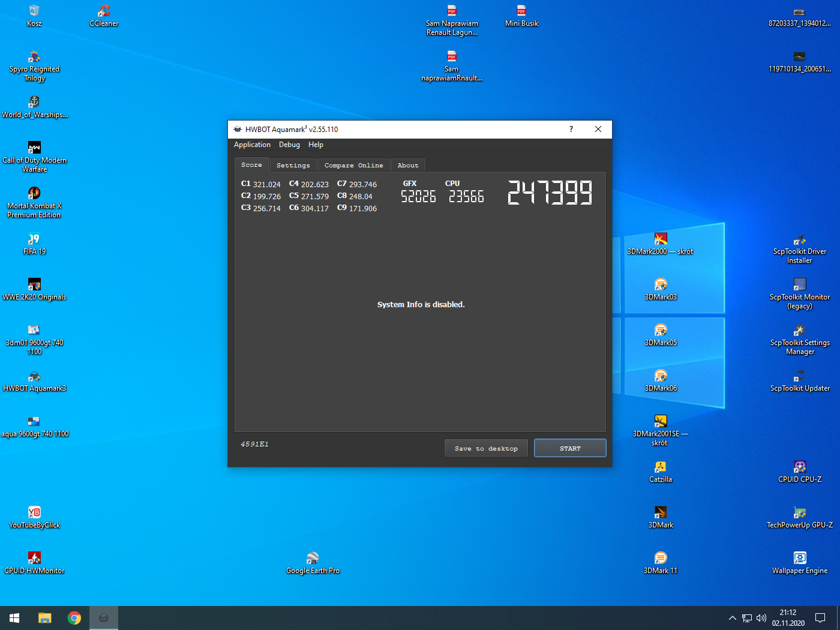Click the 4591E1 code text
The image size is (840, 630).
pyautogui.click(x=254, y=444)
